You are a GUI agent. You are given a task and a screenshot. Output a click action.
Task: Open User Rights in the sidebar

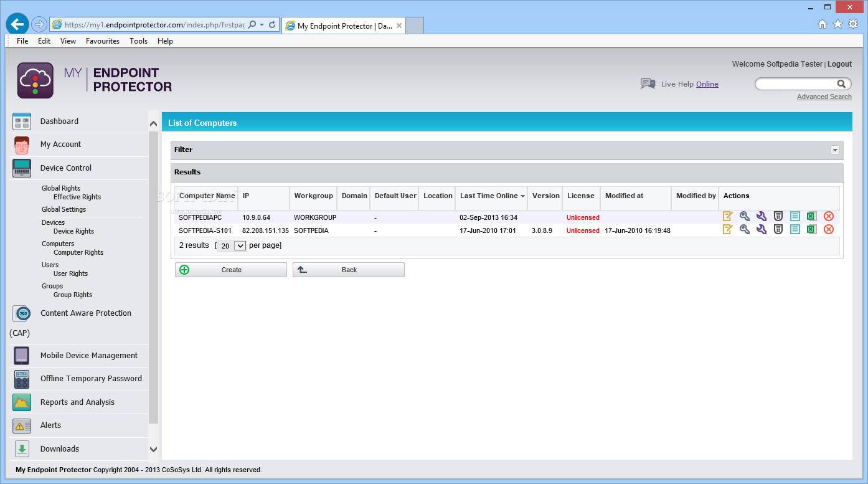pos(71,273)
